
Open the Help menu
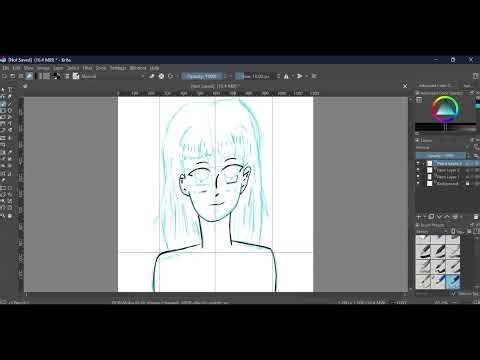pyautogui.click(x=154, y=68)
